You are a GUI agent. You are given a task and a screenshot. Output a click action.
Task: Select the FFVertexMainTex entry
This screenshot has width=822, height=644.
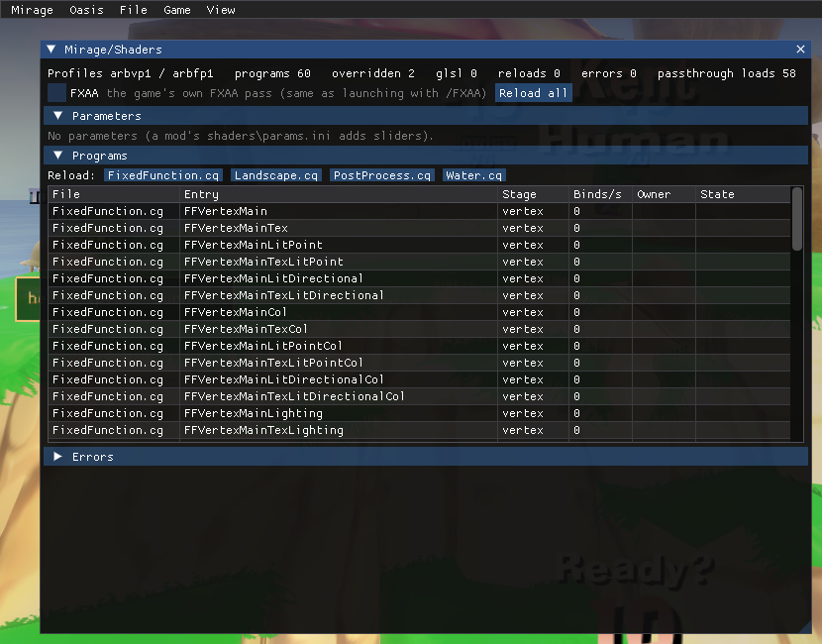(236, 228)
